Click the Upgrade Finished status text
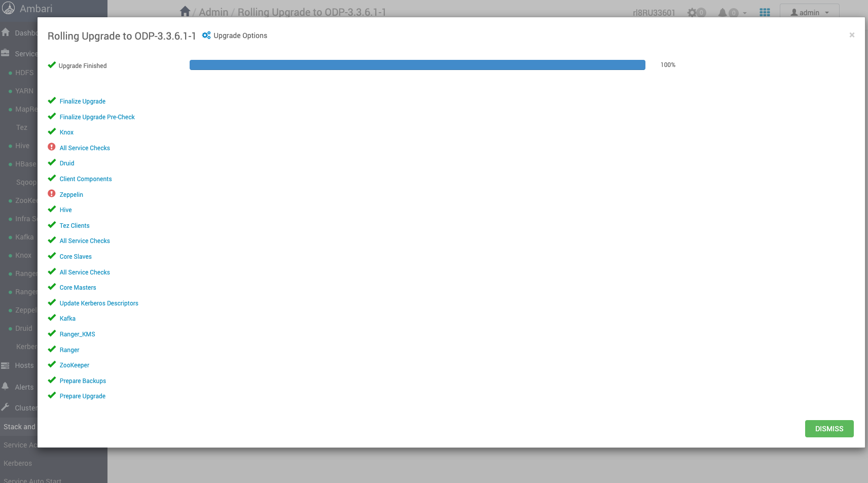 pyautogui.click(x=83, y=66)
